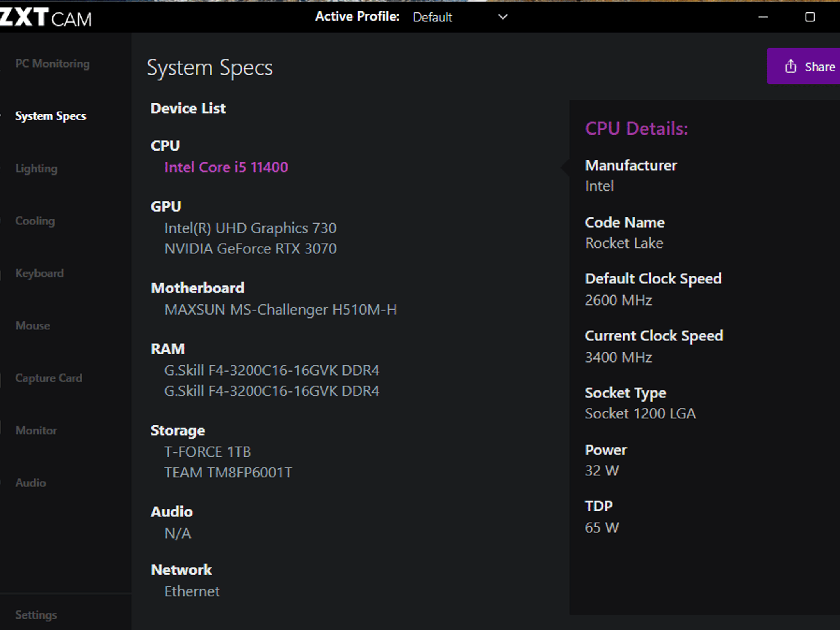Screen dimensions: 840x630
Task: Click the Network category label
Action: (181, 570)
